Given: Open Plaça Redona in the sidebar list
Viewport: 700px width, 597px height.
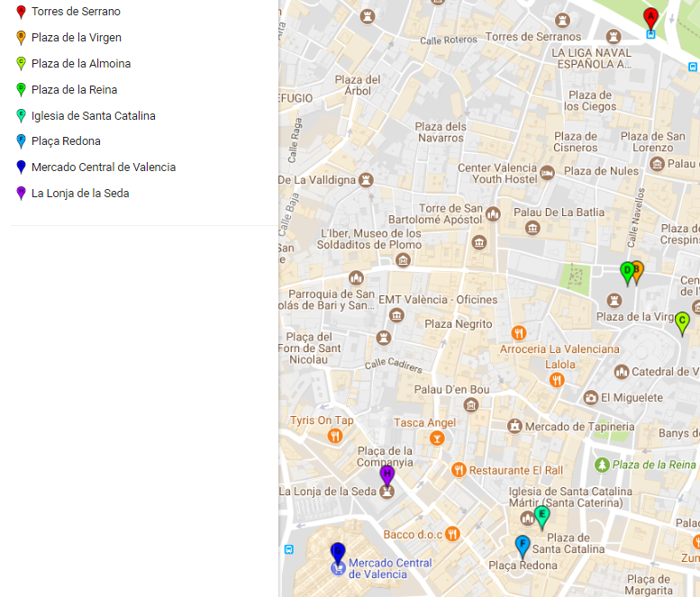Looking at the screenshot, I should pos(66,141).
